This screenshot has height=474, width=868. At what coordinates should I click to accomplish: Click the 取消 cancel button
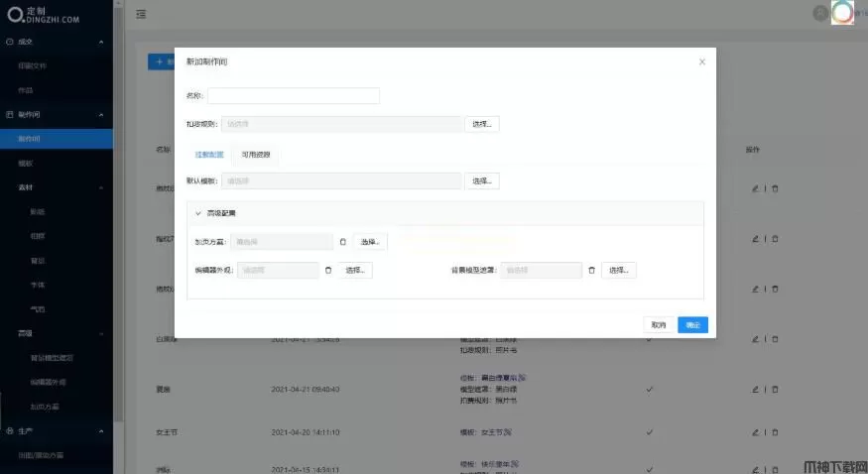coord(659,324)
